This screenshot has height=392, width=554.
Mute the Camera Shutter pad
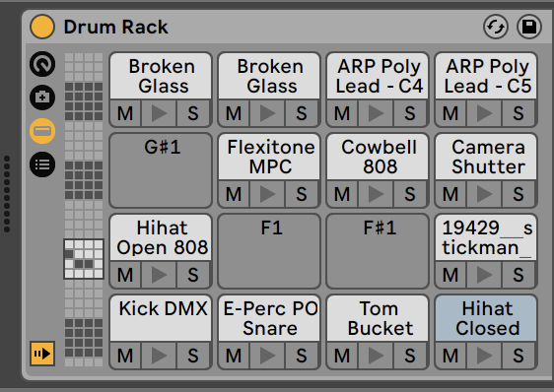450,194
